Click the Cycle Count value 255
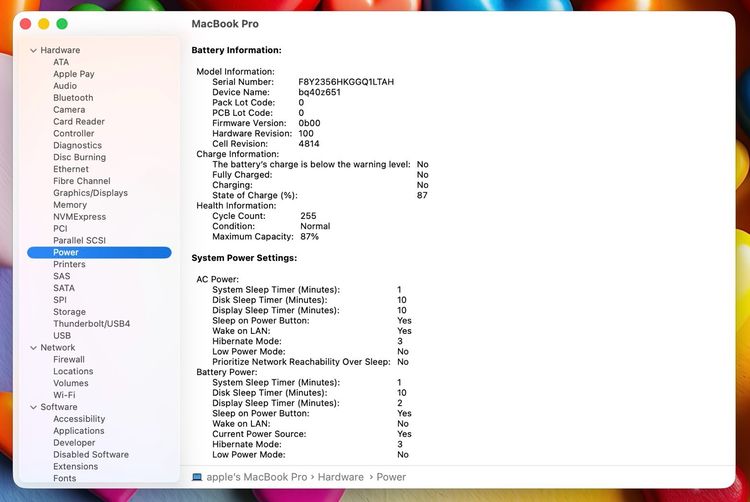 tap(308, 216)
